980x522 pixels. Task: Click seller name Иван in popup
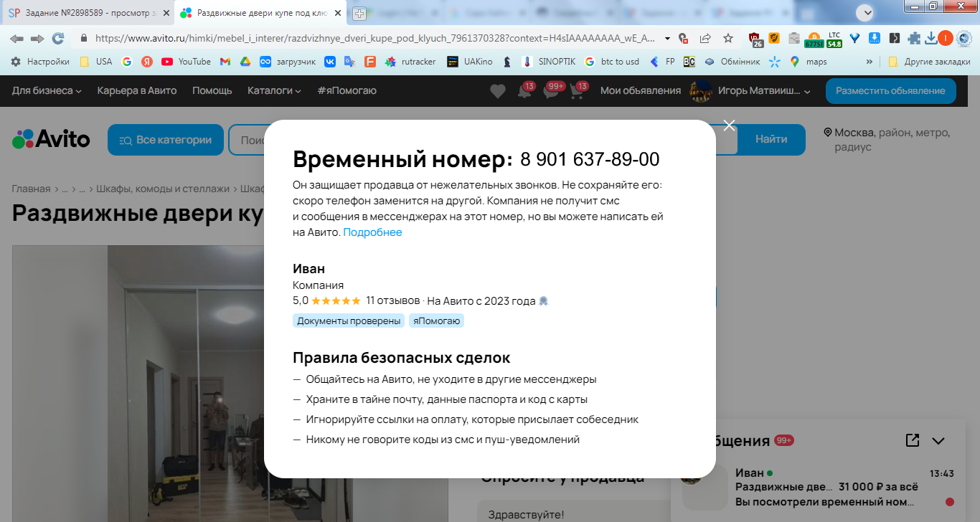coord(308,269)
